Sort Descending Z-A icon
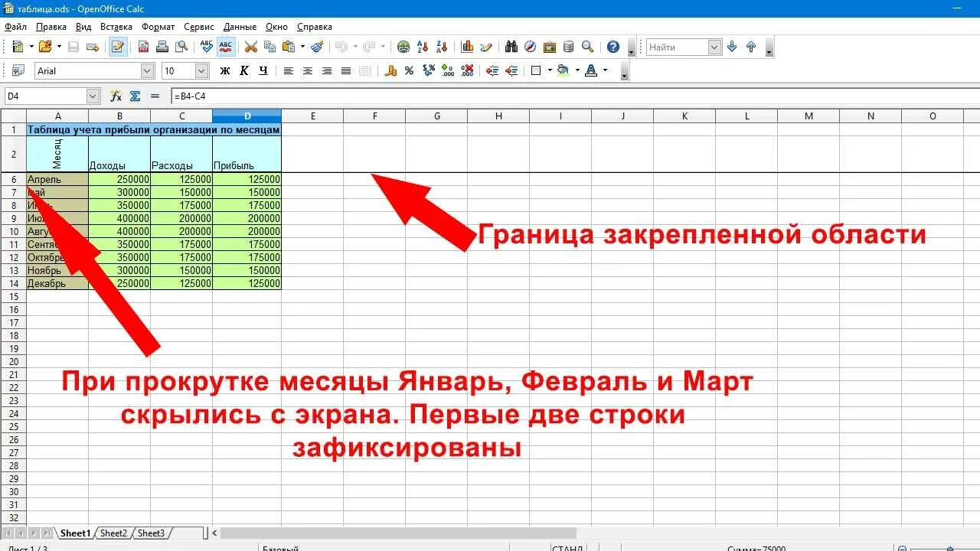980x551 pixels. coord(443,47)
